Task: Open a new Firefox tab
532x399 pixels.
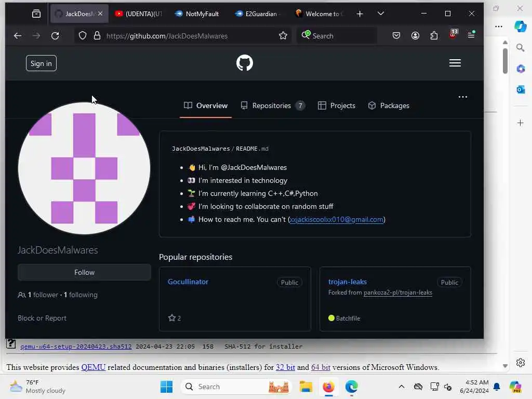Action: [360, 14]
